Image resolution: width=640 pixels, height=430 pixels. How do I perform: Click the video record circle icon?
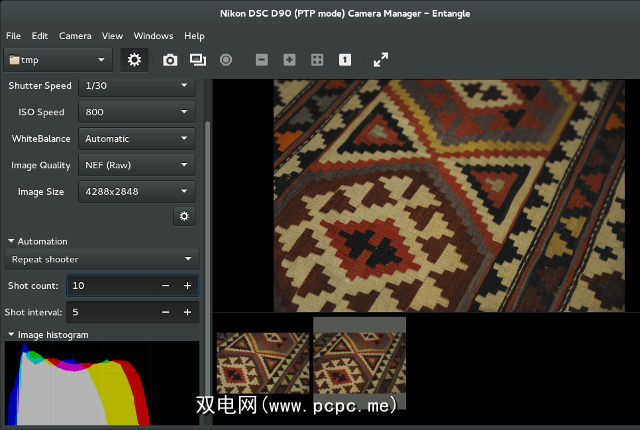click(226, 60)
